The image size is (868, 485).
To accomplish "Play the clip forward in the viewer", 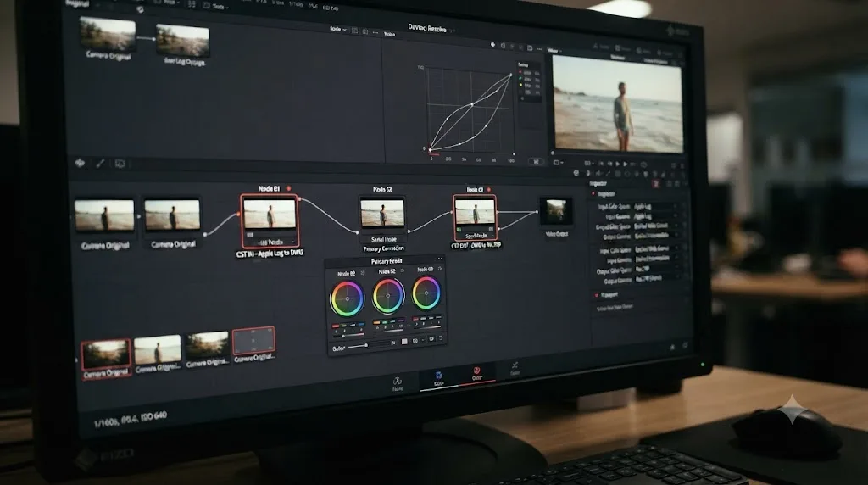I will tap(626, 164).
